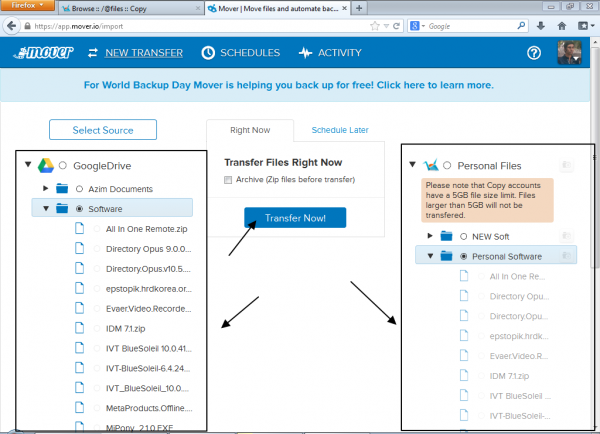Switch to the Schedule Later tab
The image size is (600, 434).
click(340, 130)
